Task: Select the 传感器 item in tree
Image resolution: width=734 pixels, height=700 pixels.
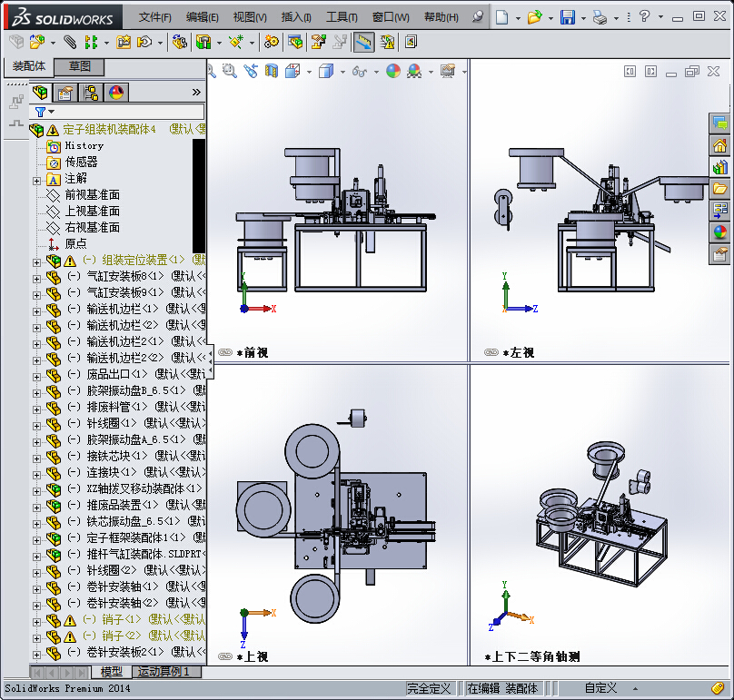Action: tap(81, 162)
